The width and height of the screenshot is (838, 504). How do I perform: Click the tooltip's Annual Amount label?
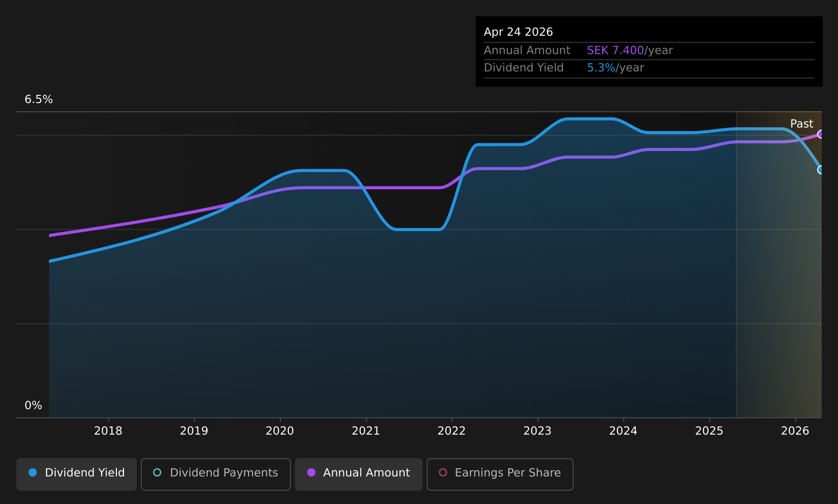pos(527,51)
